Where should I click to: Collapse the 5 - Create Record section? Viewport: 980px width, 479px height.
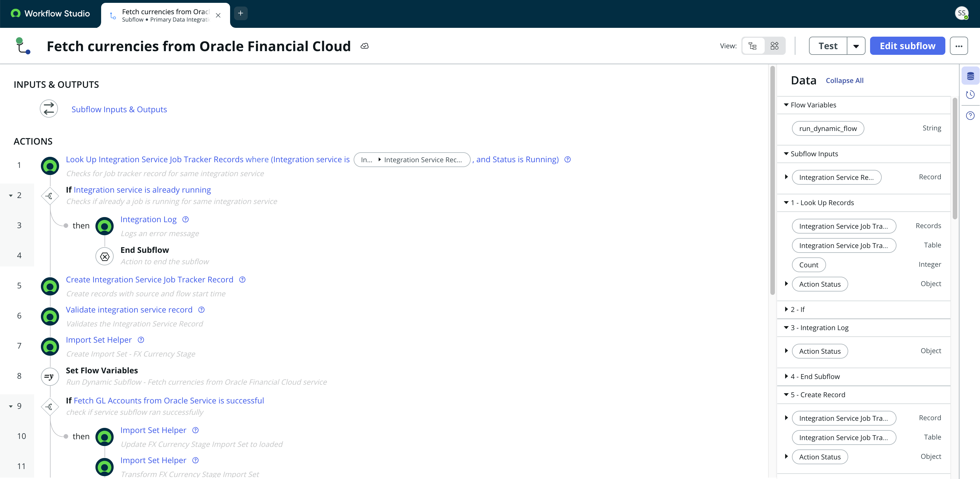pyautogui.click(x=786, y=395)
